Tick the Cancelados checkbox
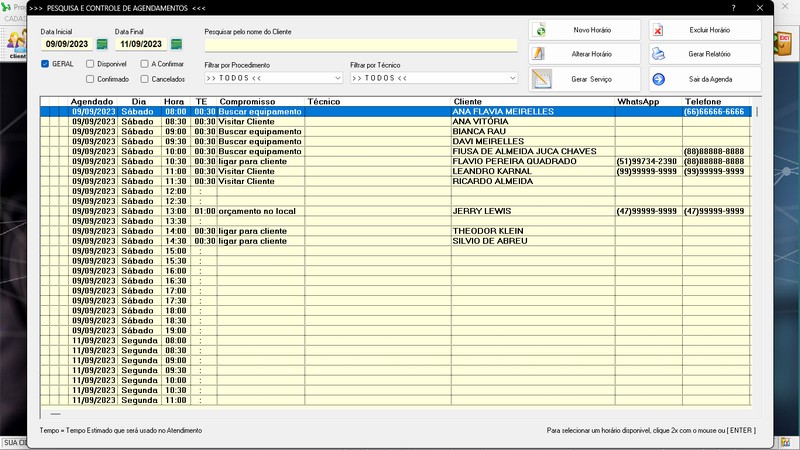The height and width of the screenshot is (450, 800). point(144,79)
